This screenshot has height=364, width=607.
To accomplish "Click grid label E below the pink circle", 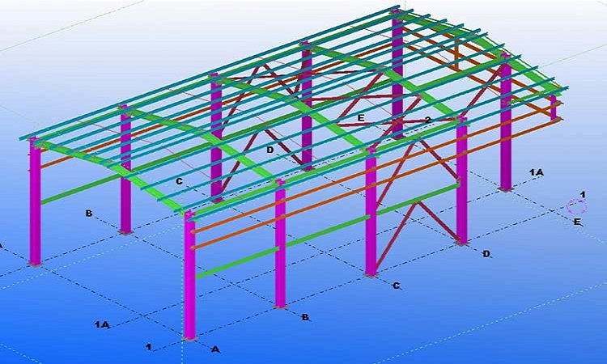I will click(576, 222).
